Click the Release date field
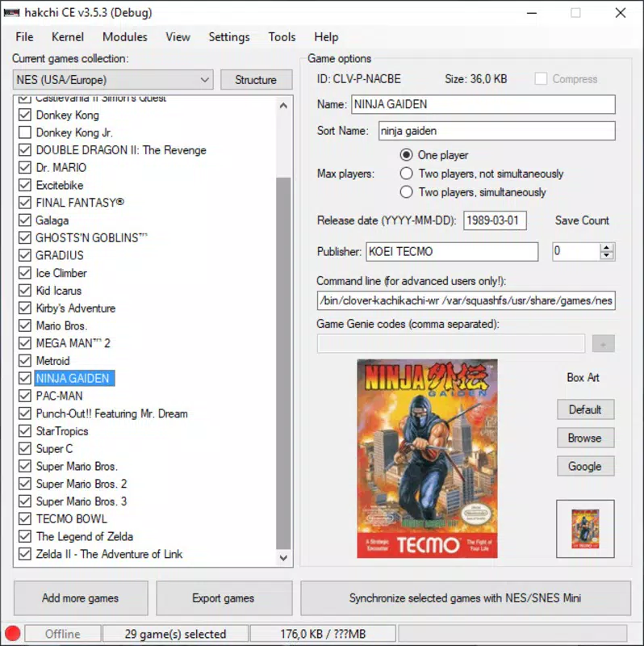644x646 pixels. click(x=495, y=220)
